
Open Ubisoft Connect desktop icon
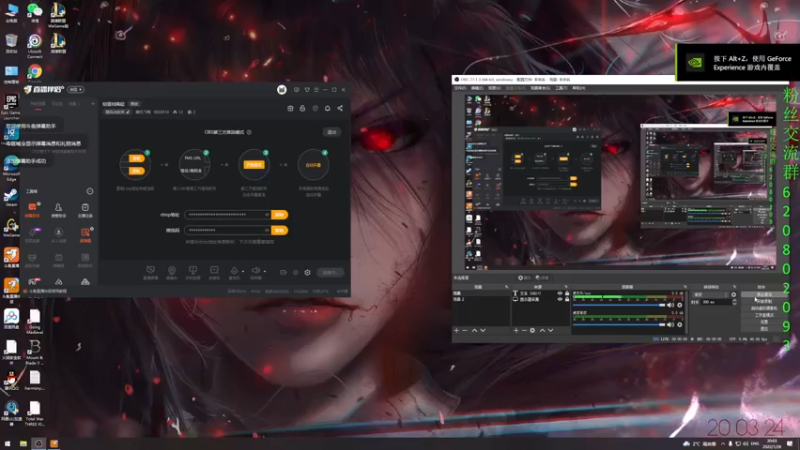35,44
